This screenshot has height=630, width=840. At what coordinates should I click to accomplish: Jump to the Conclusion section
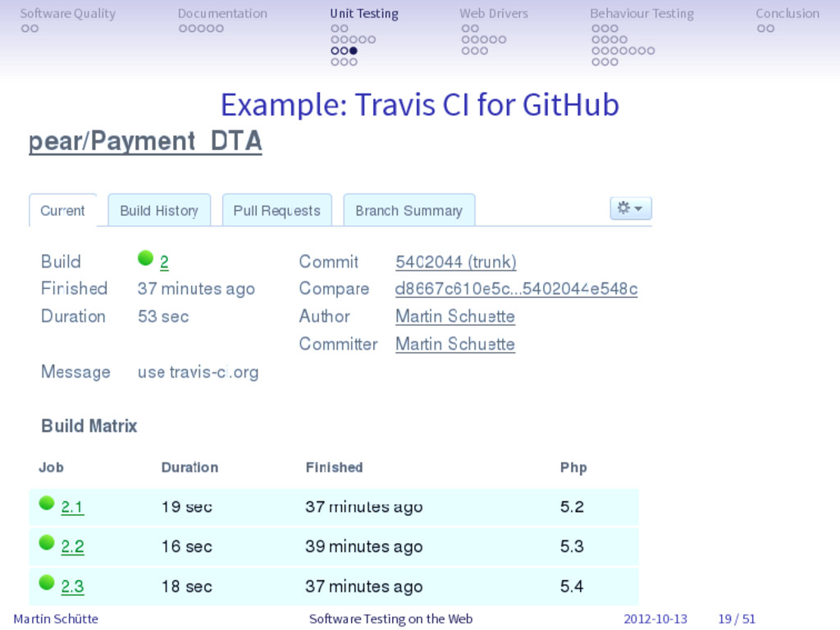coord(787,13)
